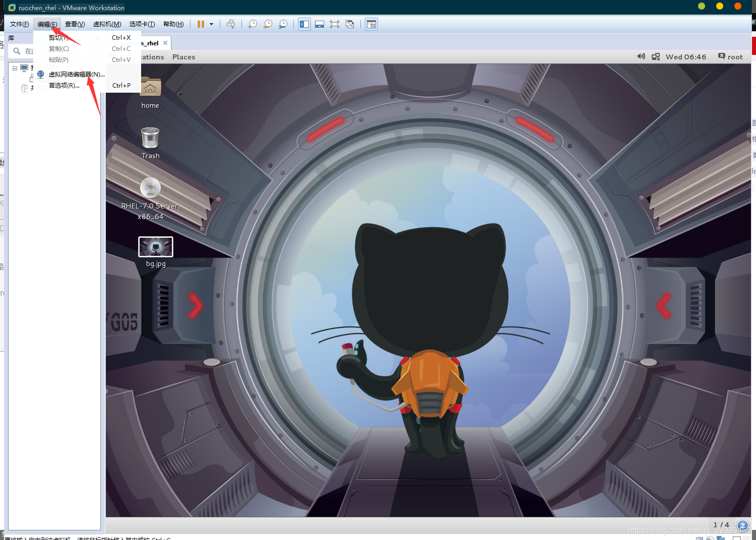Choose Preferences (R) in the Edit menu
Viewport: 756px width, 540px height.
(x=64, y=86)
